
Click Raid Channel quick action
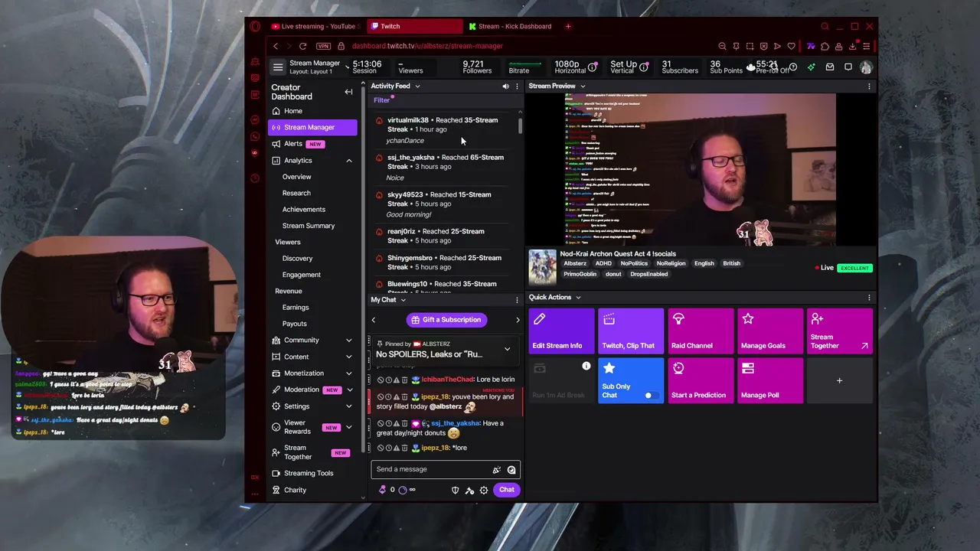coord(701,331)
